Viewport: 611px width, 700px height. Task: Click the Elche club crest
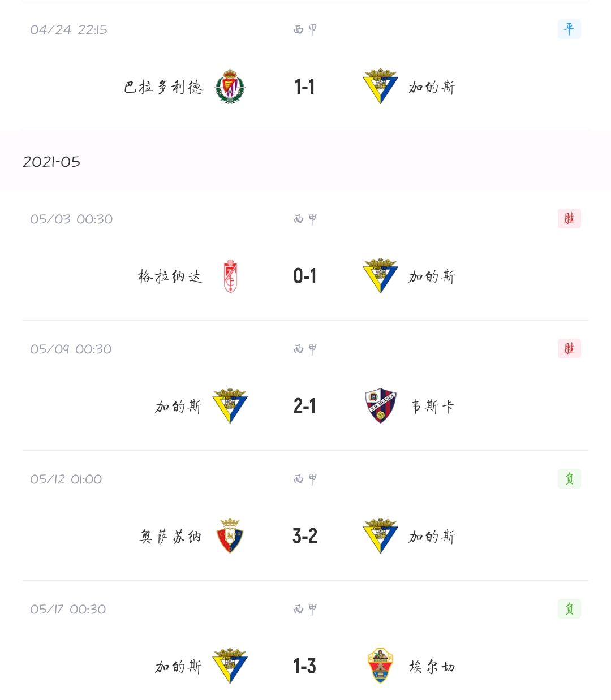pos(380,666)
